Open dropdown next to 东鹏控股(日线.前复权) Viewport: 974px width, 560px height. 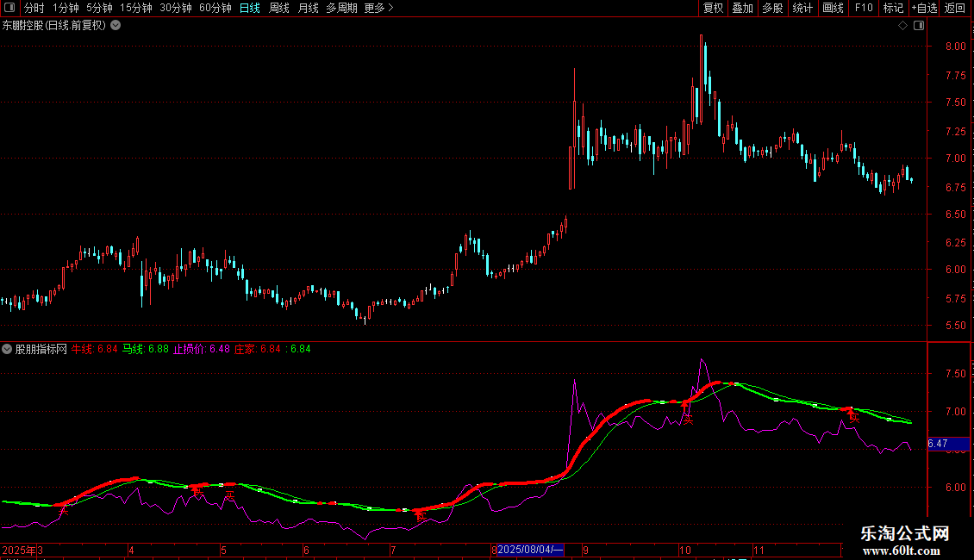coord(116,26)
